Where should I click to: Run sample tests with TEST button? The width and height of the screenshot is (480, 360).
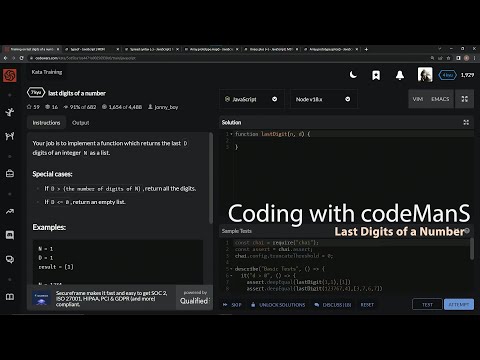coord(427,304)
